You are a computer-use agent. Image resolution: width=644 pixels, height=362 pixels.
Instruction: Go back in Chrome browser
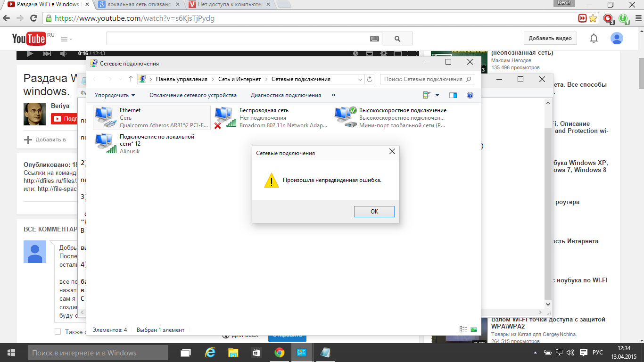pos(7,18)
